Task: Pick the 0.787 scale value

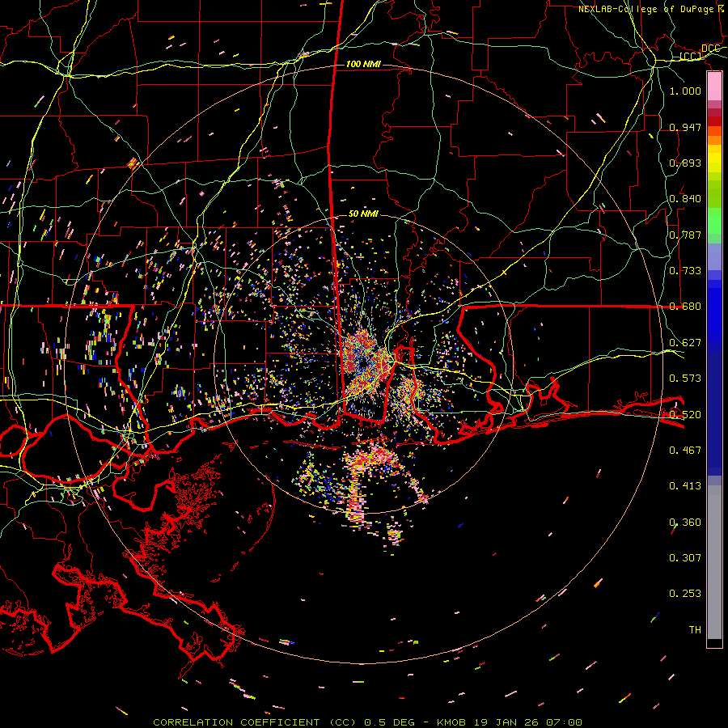Action: coord(685,235)
